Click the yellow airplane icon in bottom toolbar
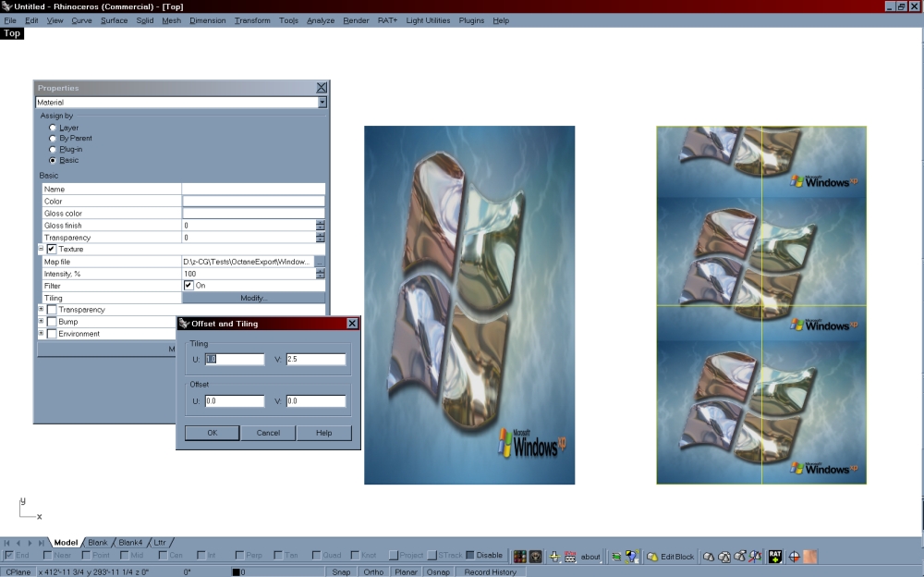The width and height of the screenshot is (924, 577). (x=554, y=557)
